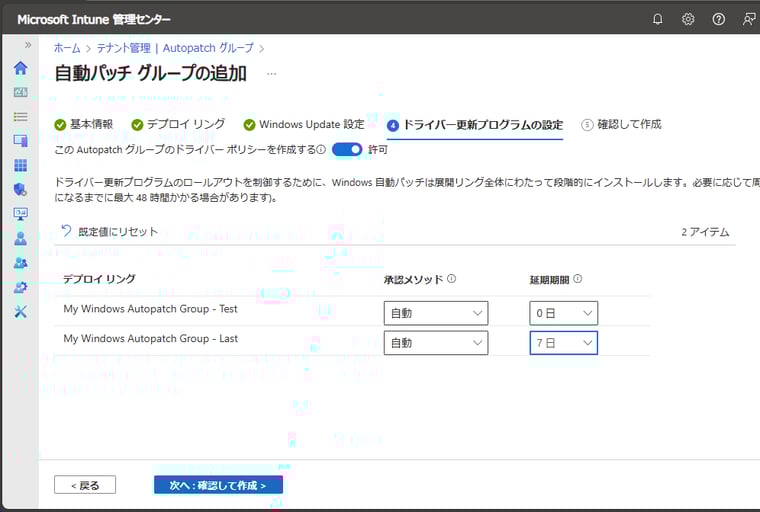The height and width of the screenshot is (512, 760).
Task: Expand the left navigation with the chevrons
Action: coord(28,45)
